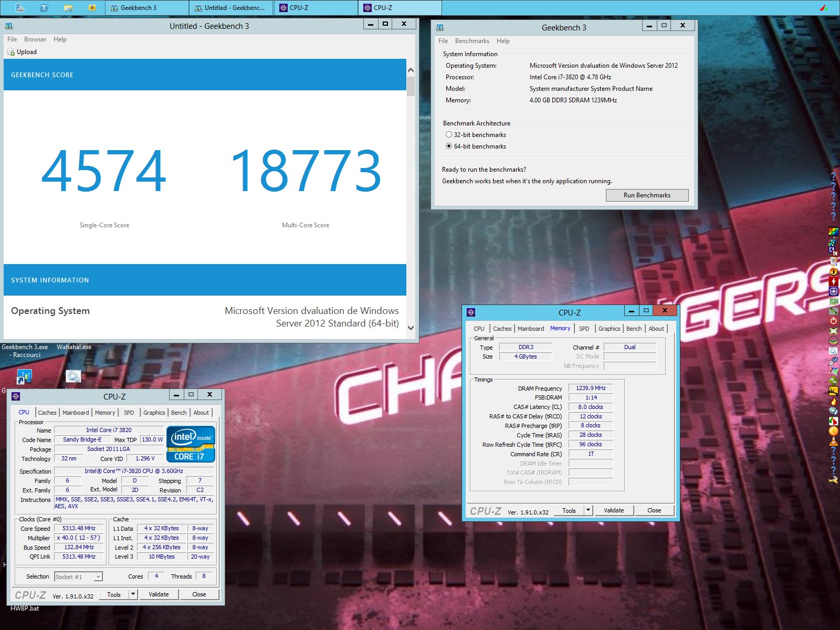Click the Geekbench results scrollbar thumb
The height and width of the screenshot is (630, 840).
411,86
